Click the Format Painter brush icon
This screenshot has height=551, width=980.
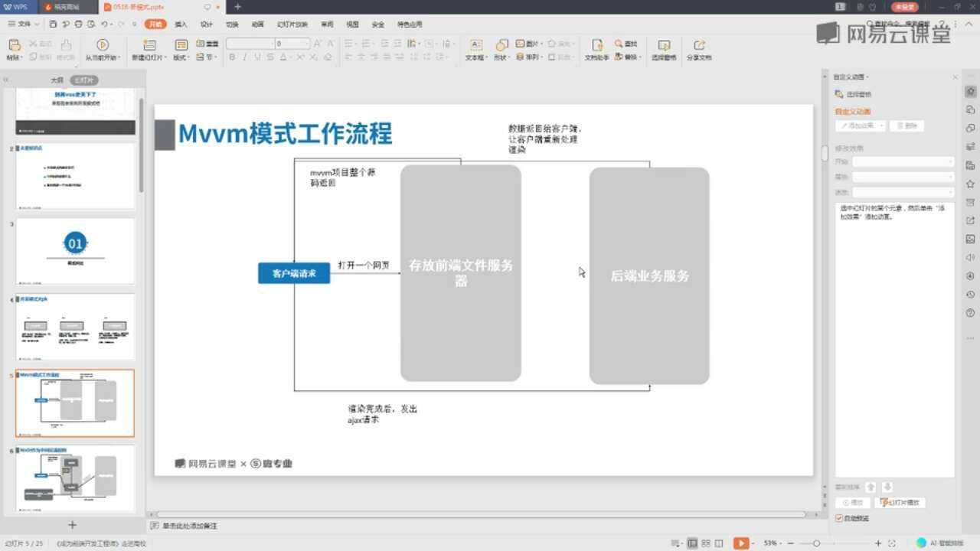coord(66,44)
